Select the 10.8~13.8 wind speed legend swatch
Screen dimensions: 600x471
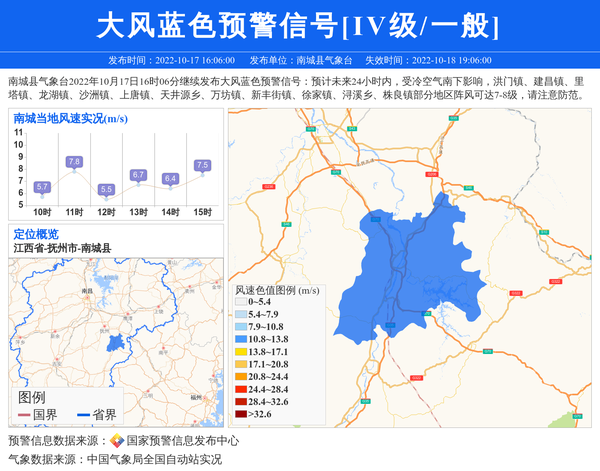pyautogui.click(x=240, y=340)
